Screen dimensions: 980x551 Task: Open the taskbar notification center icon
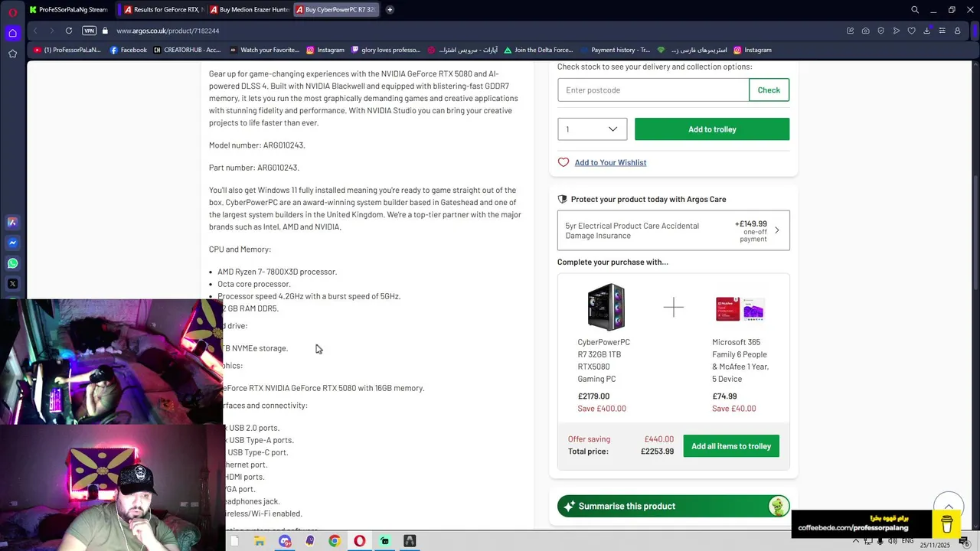(x=964, y=542)
